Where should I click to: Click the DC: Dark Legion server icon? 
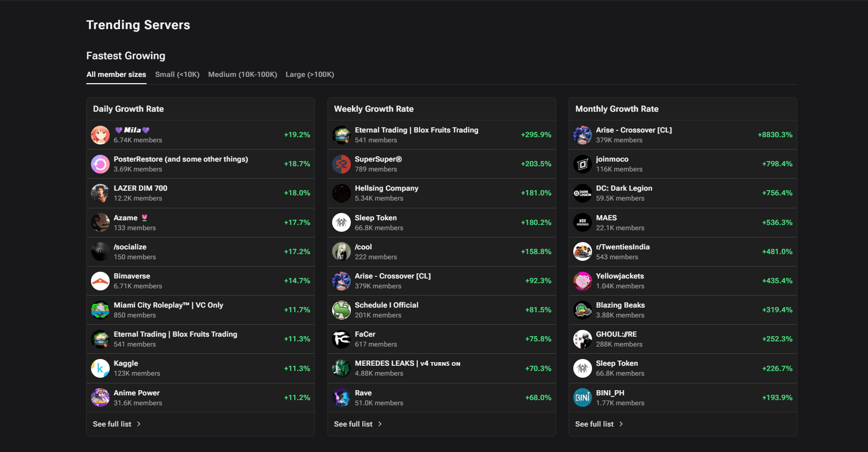tap(583, 193)
